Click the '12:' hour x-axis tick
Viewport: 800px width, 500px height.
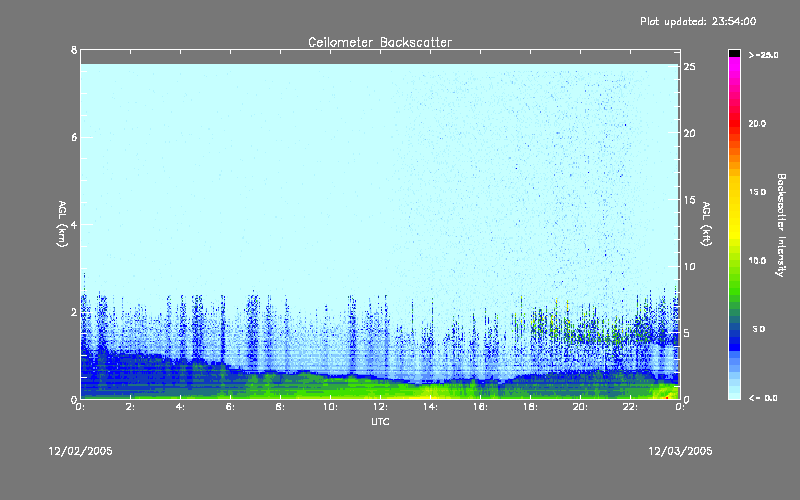pos(380,407)
